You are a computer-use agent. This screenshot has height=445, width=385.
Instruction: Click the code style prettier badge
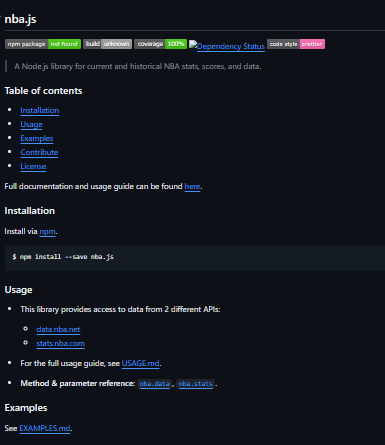(x=296, y=44)
